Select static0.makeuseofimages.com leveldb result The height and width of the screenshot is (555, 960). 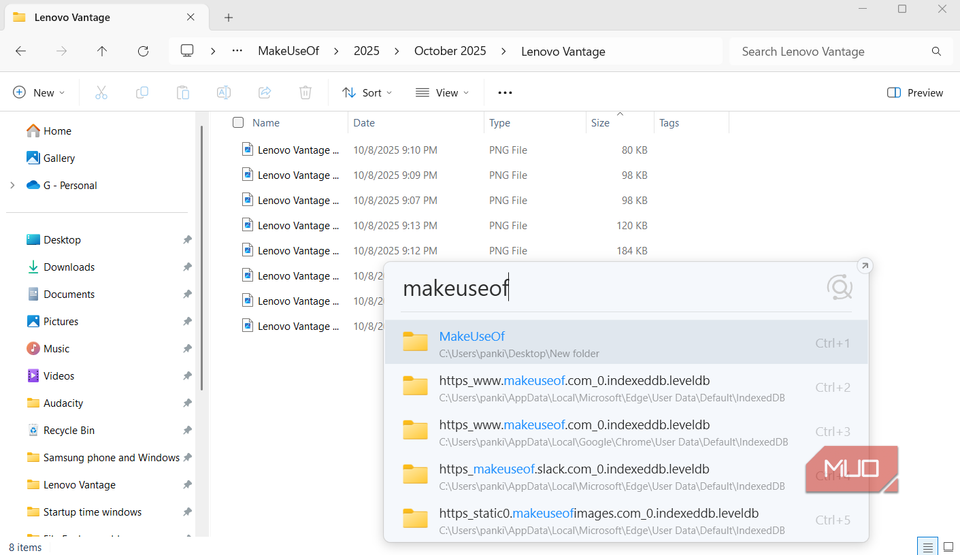tap(626, 519)
